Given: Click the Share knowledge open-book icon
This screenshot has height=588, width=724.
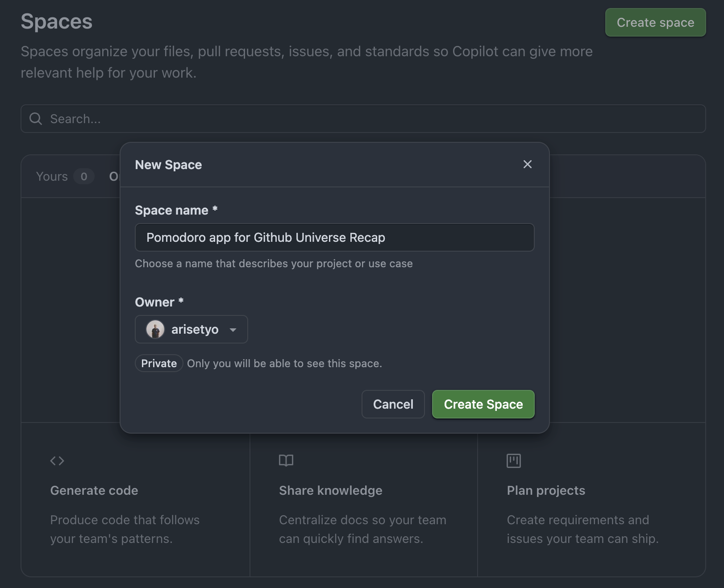Looking at the screenshot, I should (285, 461).
